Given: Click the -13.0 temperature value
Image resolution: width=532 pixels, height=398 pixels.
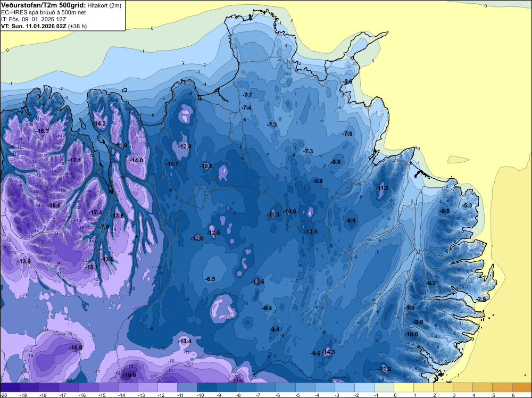Looking at the screenshot, I should [x=107, y=259].
